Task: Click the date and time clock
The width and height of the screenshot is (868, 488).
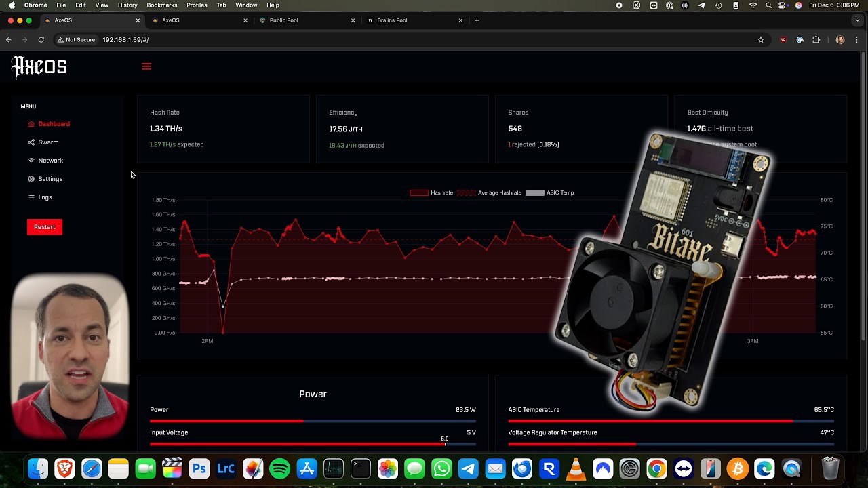Action: click(834, 5)
